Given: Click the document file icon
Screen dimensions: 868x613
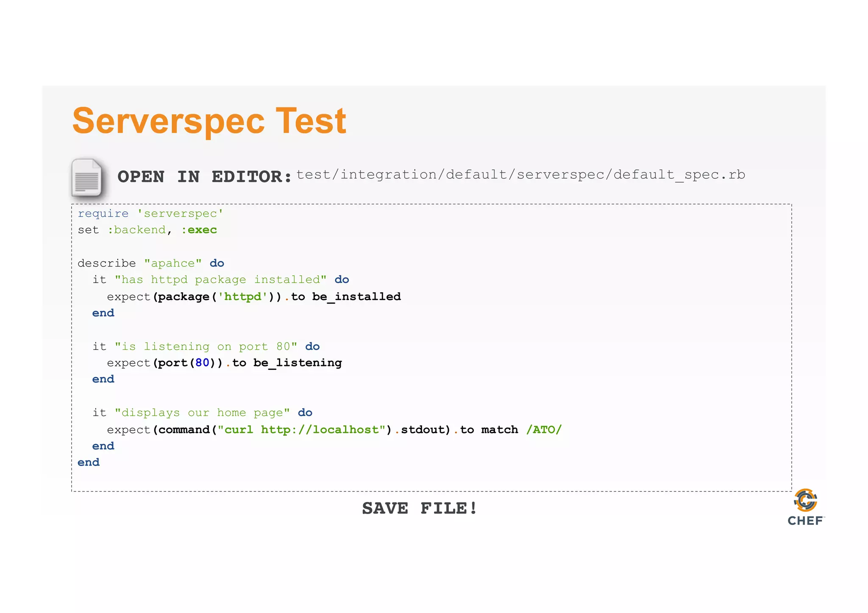Looking at the screenshot, I should pos(87,178).
